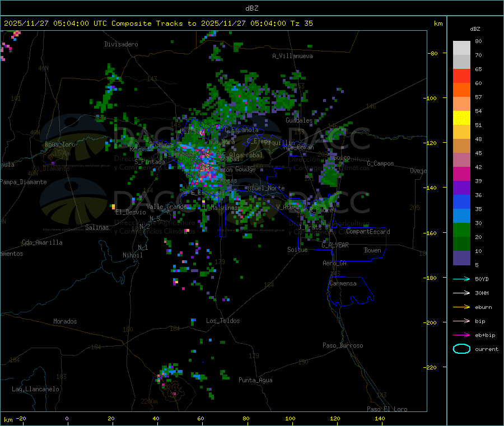Click the 'dBZ' title at the top

click(x=251, y=8)
